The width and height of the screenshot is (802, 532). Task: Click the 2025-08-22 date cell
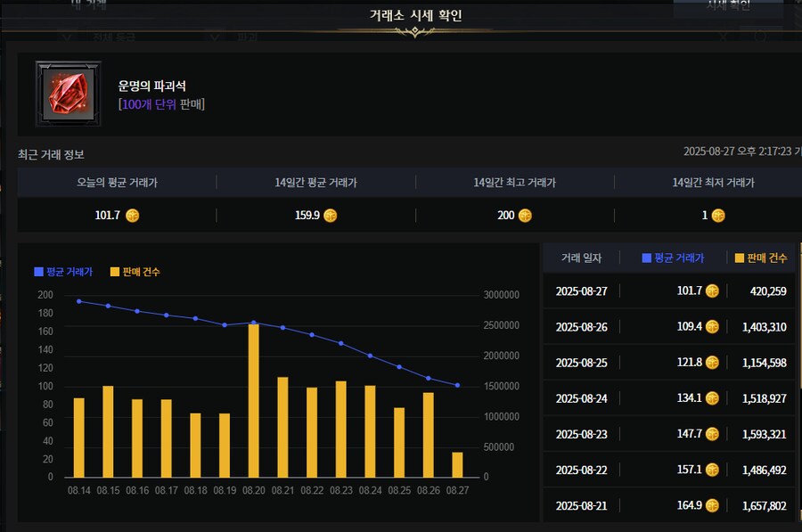pyautogui.click(x=582, y=471)
